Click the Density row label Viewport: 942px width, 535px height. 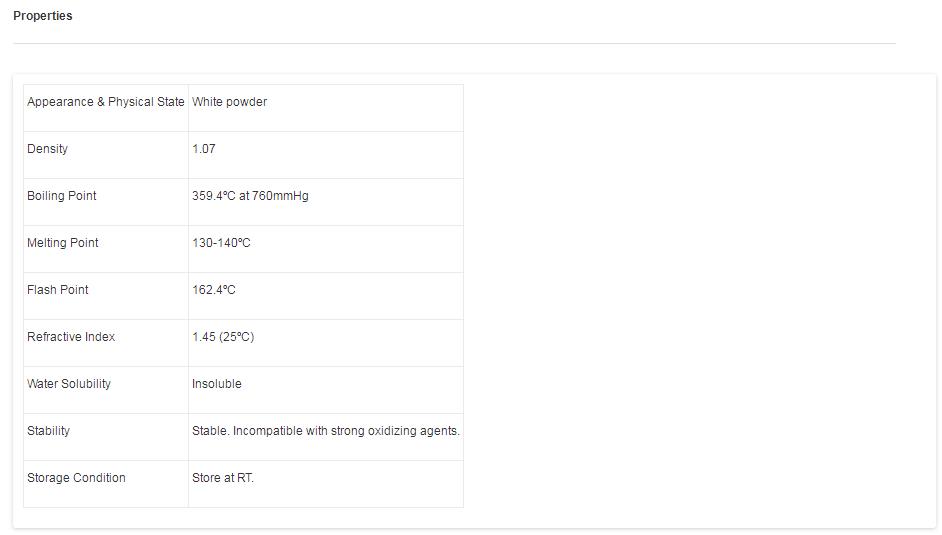[47, 149]
